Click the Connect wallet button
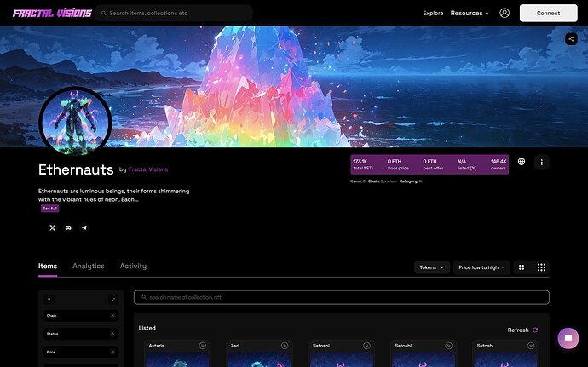 click(548, 13)
